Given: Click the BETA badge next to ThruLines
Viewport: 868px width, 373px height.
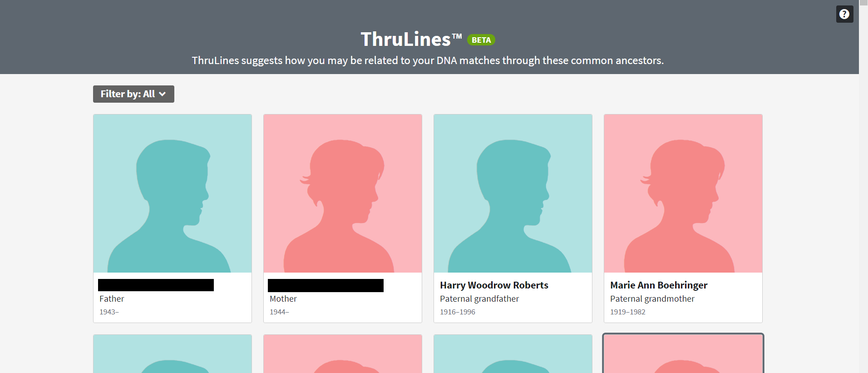Looking at the screenshot, I should click(481, 40).
